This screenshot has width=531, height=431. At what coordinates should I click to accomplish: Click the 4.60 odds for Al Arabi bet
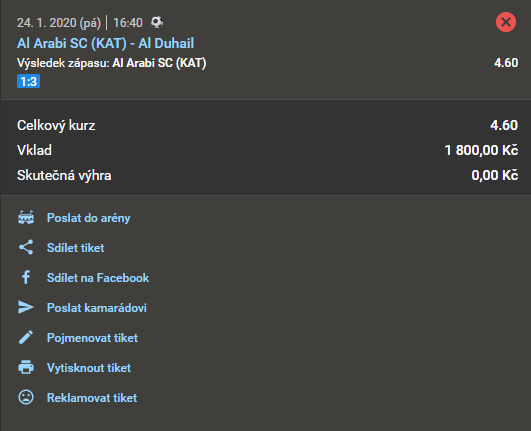tap(506, 63)
